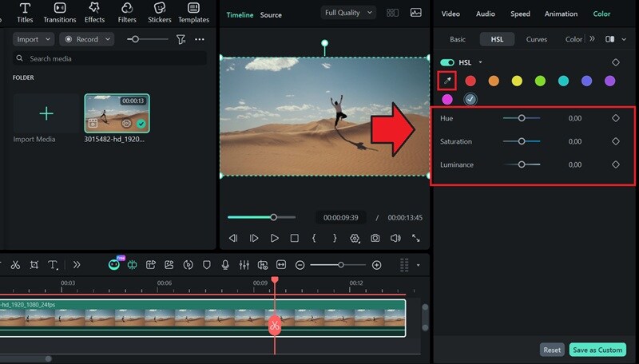Screen dimensions: 639x364
Task: Open the Record dropdown
Action: click(87, 39)
